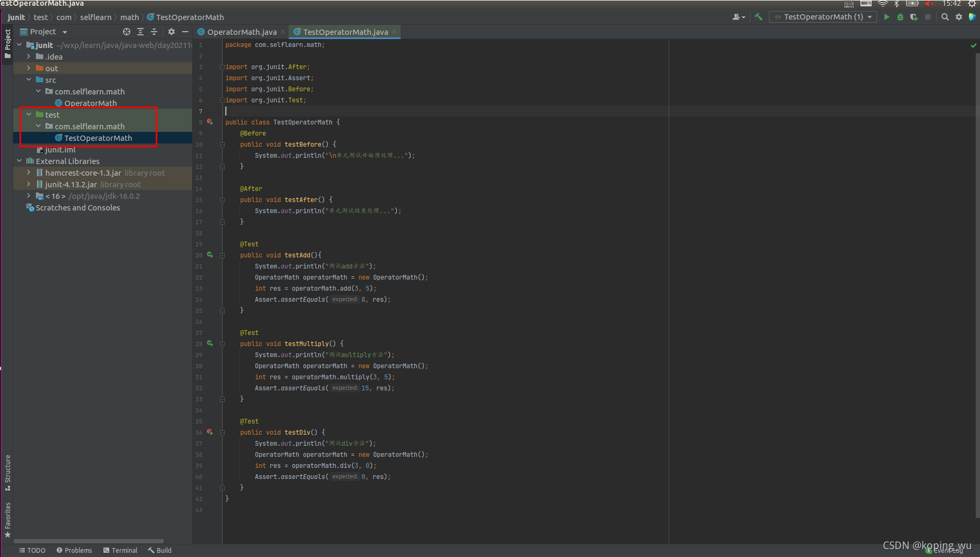Image resolution: width=980 pixels, height=557 pixels.
Task: Select TestOperatorMath class in project tree
Action: 98,138
